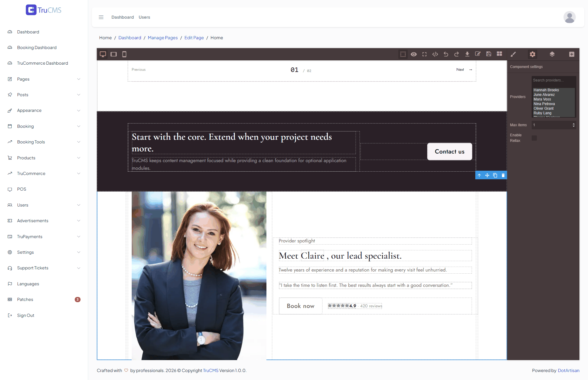The image size is (588, 380).
Task: Expand the Pages sidebar menu
Action: (x=44, y=79)
